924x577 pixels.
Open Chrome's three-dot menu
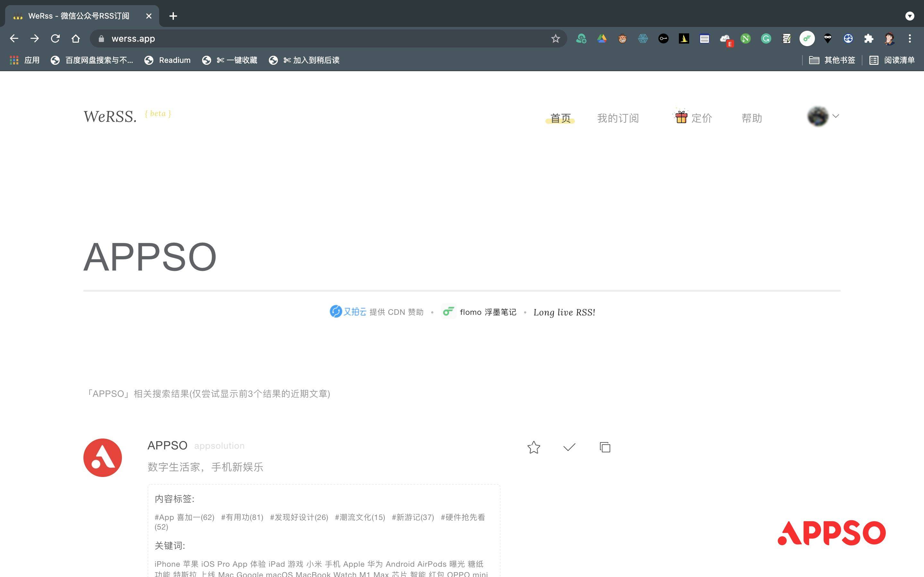(910, 38)
